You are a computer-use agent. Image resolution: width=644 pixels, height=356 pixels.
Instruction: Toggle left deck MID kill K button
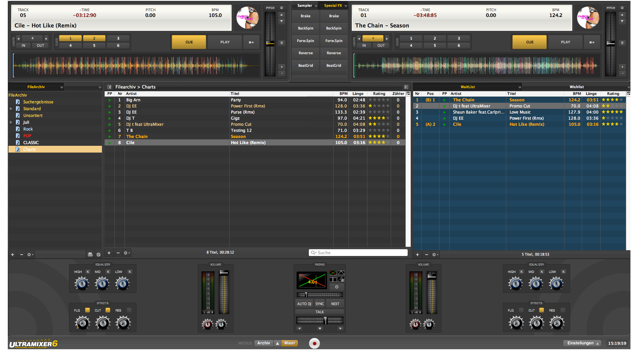click(x=108, y=272)
